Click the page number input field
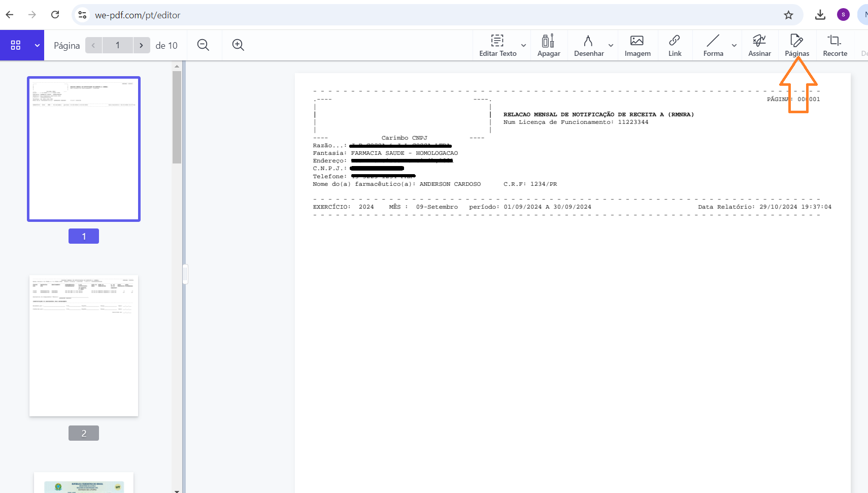This screenshot has width=868, height=493. pyautogui.click(x=118, y=45)
